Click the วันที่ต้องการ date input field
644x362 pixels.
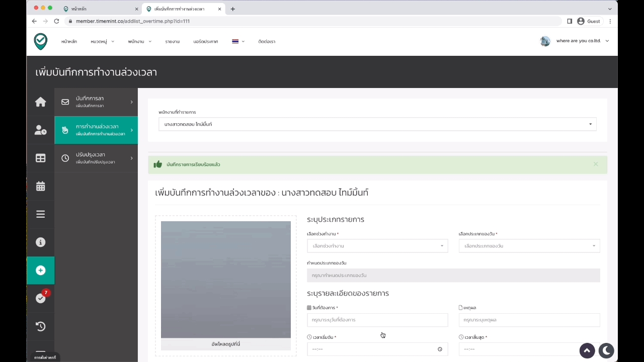coord(377,320)
